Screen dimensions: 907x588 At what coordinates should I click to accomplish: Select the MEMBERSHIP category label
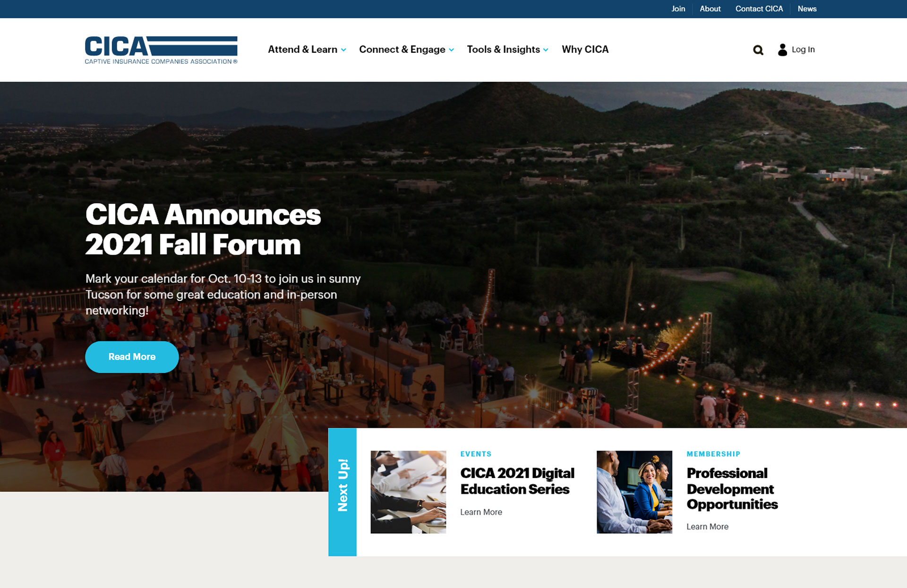pyautogui.click(x=713, y=454)
